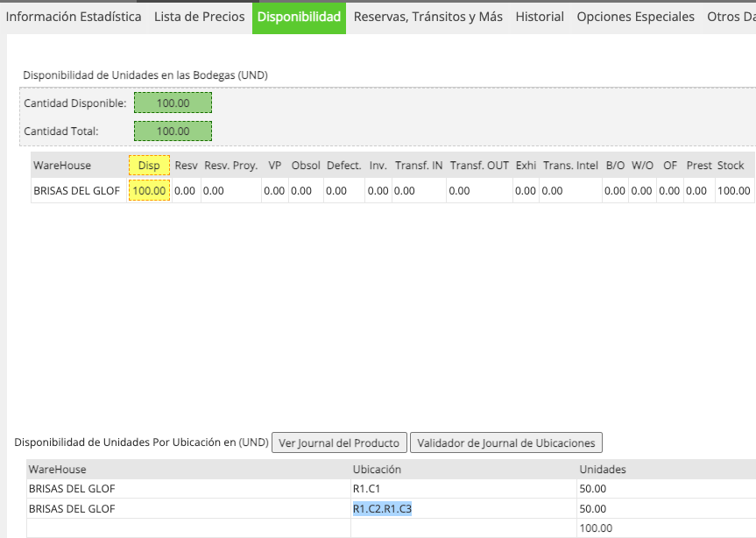The image size is (756, 538).
Task: Click the Disponibilidad de Unidades en las Bodegas heading
Action: click(x=145, y=75)
